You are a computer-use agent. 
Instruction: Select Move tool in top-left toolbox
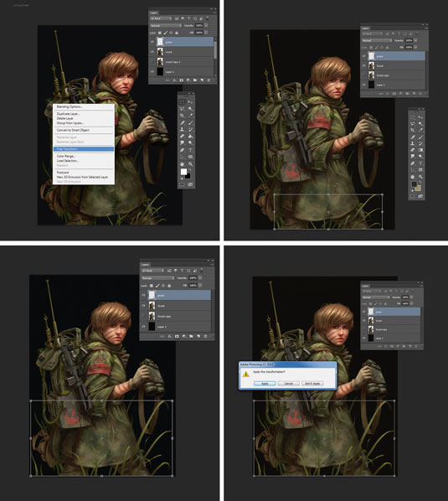click(190, 102)
